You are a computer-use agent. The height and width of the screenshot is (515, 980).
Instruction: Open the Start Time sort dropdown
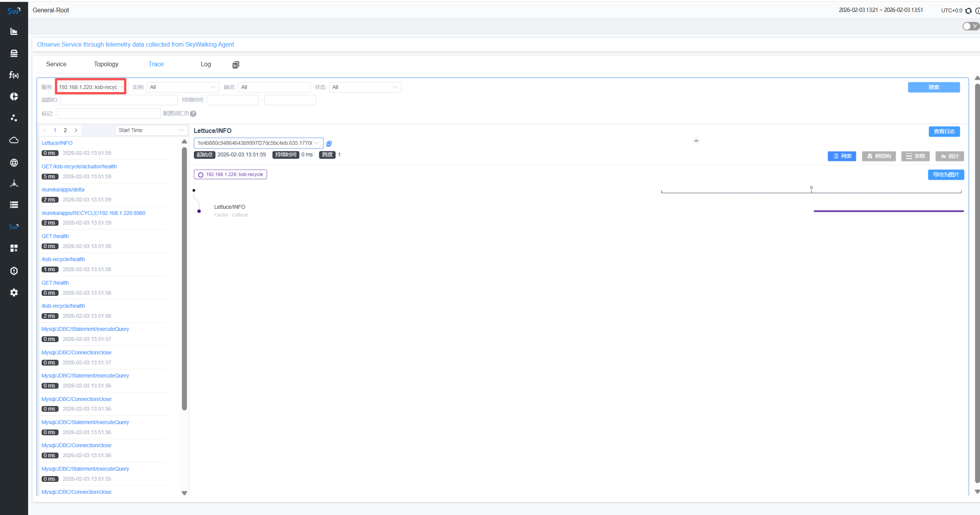coord(151,130)
